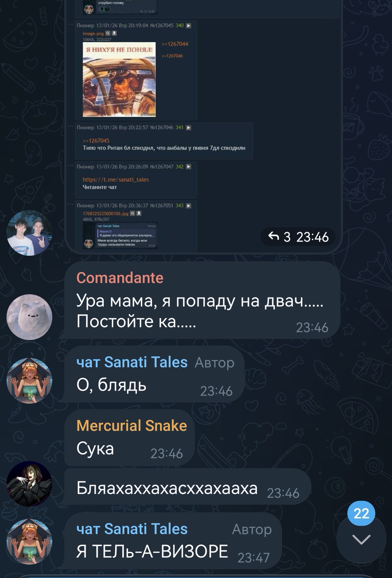The image size is (392, 578).
Task: Select the 'Ура мама, я попаду на двач' message
Action: pyautogui.click(x=202, y=300)
